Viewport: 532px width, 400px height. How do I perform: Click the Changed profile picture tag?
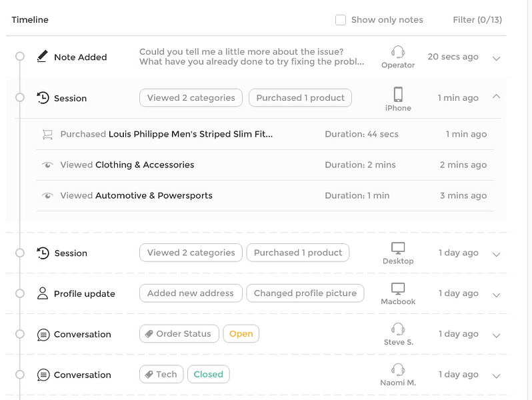pos(305,293)
